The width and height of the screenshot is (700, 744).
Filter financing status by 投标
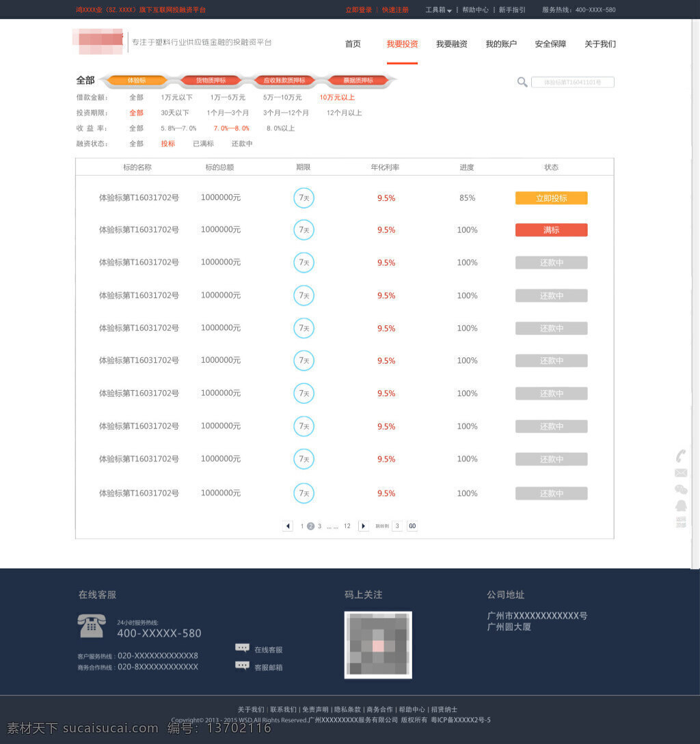tap(167, 143)
